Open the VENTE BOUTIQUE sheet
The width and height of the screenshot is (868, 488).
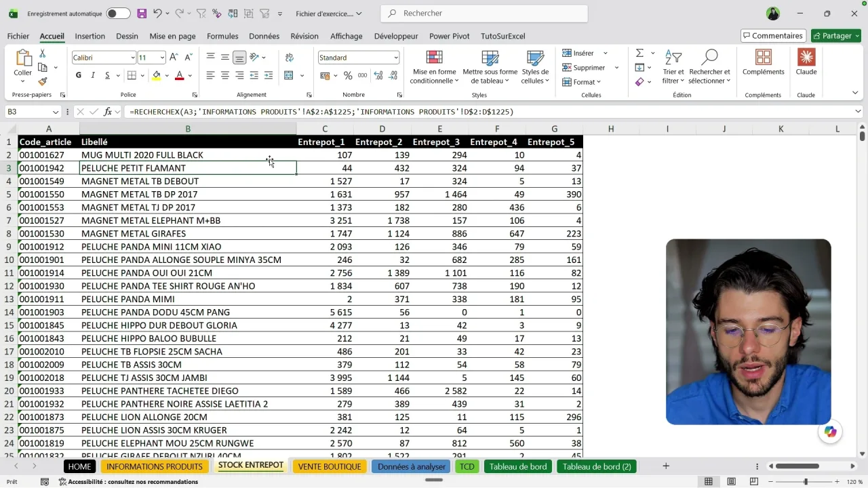(x=330, y=466)
